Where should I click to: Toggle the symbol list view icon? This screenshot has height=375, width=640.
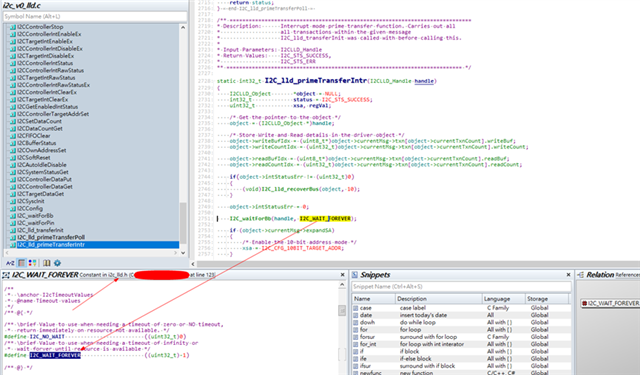click(x=22, y=263)
